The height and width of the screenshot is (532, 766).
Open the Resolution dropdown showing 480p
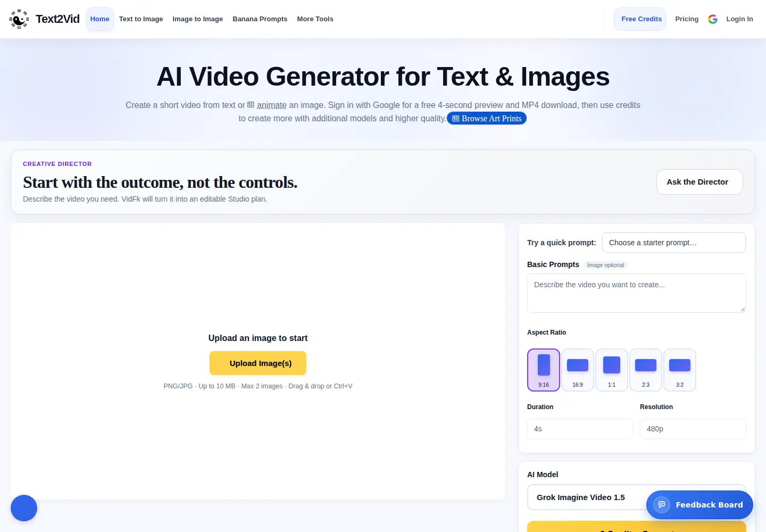(x=693, y=429)
